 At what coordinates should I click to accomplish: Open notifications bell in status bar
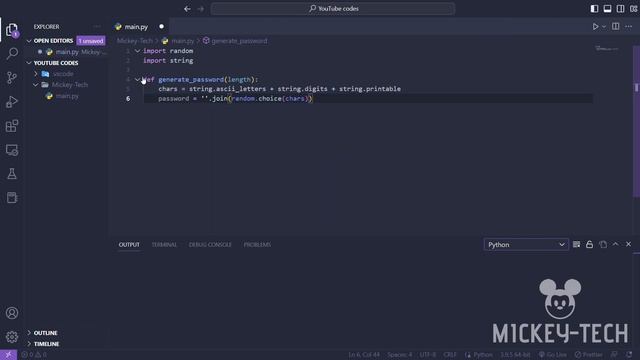click(629, 355)
